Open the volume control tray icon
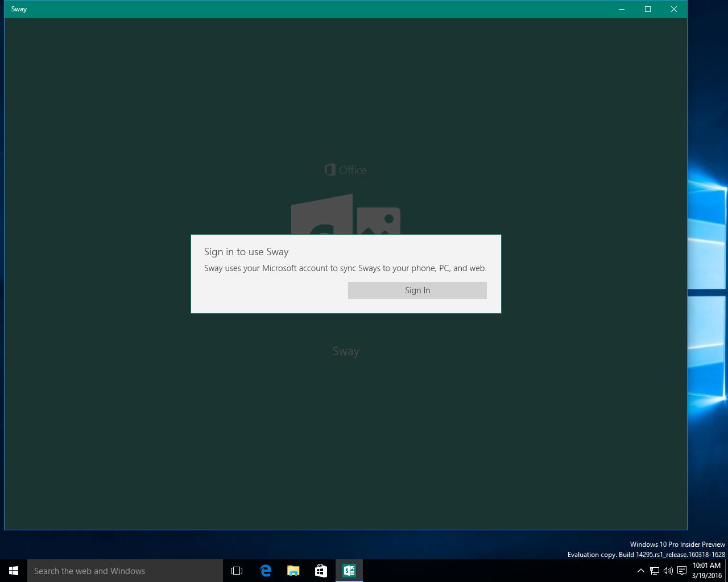Viewport: 728px width, 582px height. click(x=668, y=571)
